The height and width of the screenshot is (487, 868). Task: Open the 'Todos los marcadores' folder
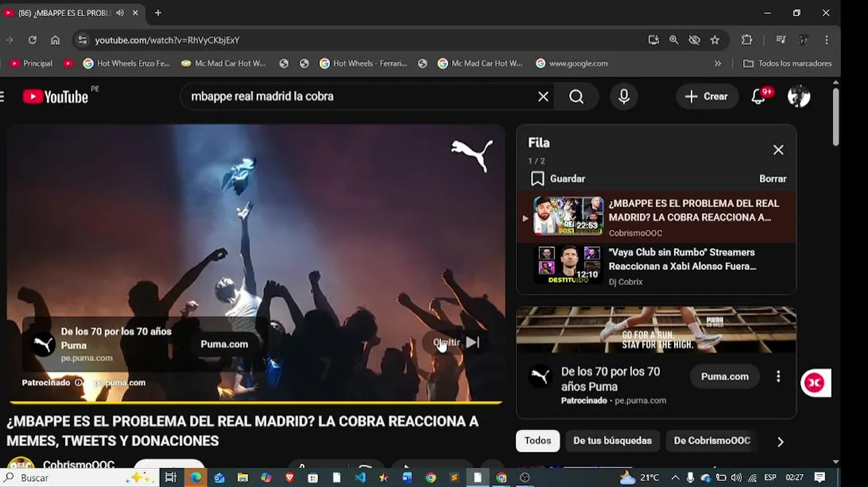coord(788,64)
